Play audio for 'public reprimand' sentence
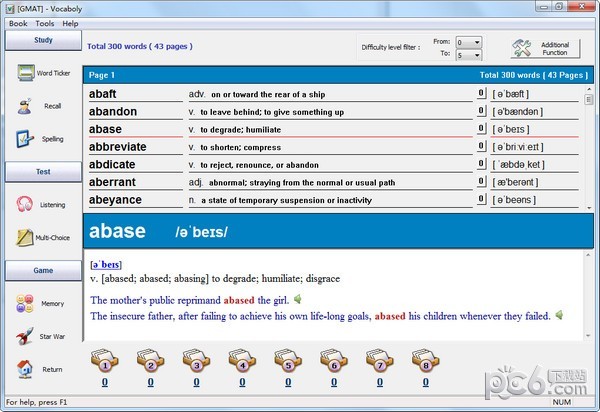This screenshot has height=412, width=600. [x=298, y=299]
